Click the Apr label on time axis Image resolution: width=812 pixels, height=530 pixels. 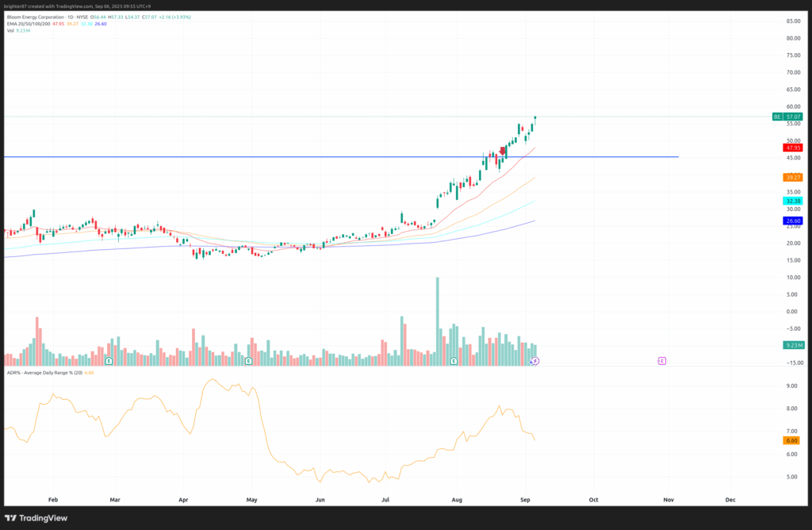click(183, 500)
